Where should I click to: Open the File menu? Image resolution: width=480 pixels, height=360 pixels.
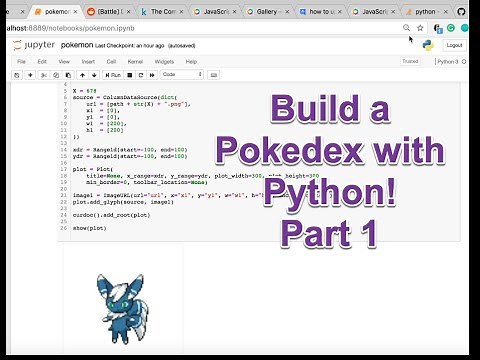21,62
